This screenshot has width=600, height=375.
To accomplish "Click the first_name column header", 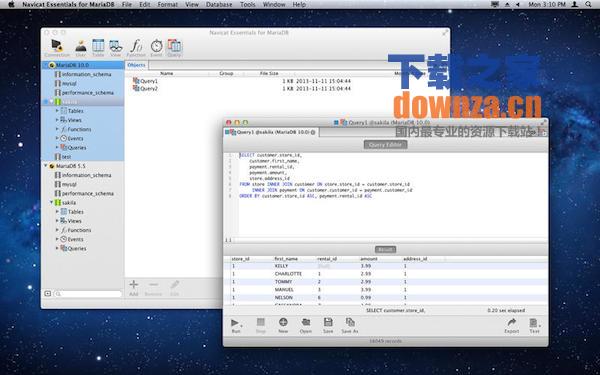I will [286, 259].
